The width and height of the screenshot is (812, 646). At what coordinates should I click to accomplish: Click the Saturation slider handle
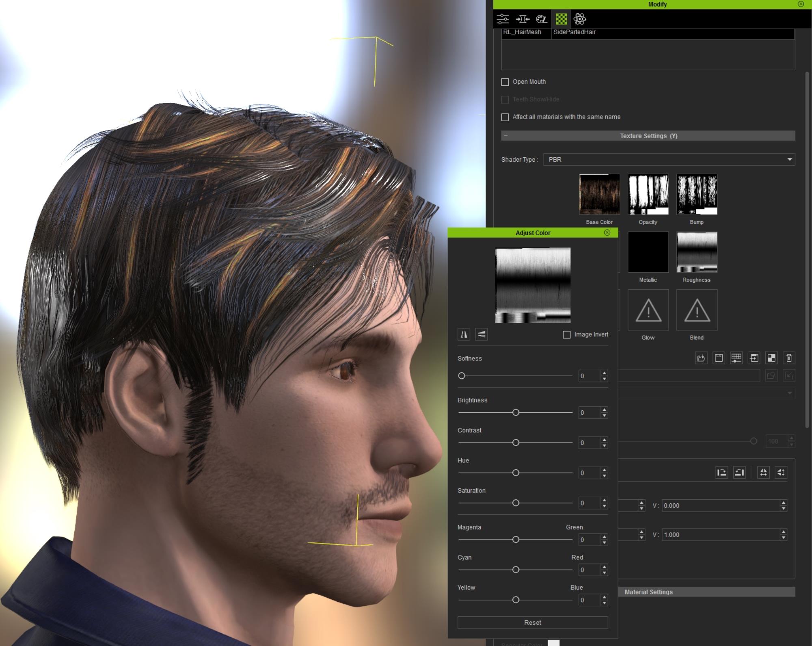point(516,503)
